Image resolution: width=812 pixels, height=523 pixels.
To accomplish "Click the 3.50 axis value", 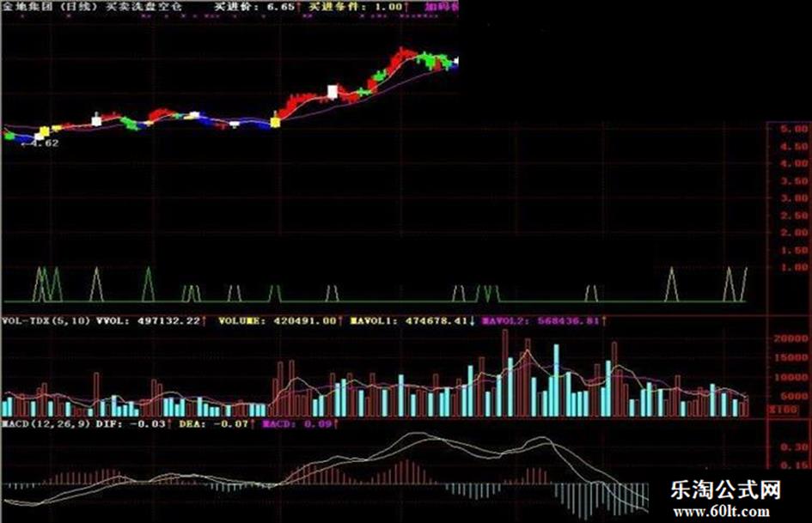I will tap(793, 181).
